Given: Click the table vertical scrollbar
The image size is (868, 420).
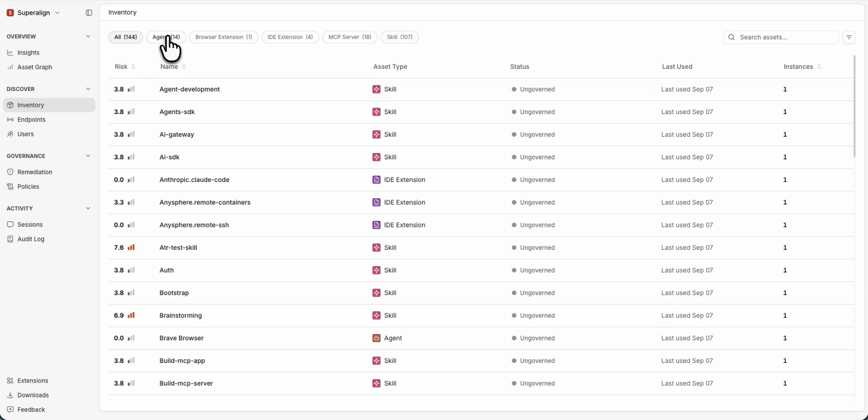Looking at the screenshot, I should pyautogui.click(x=855, y=106).
